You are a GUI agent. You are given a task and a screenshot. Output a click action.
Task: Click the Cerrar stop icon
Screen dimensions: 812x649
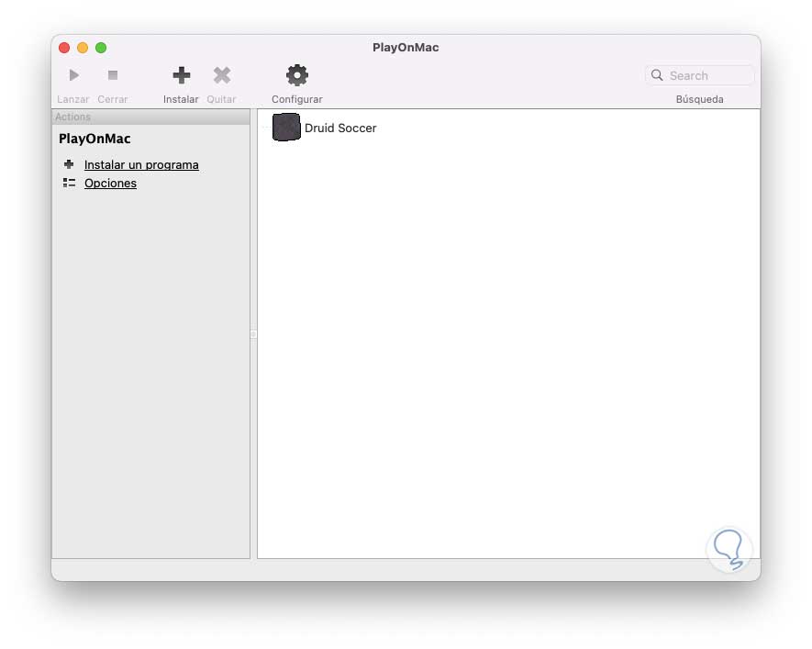(x=113, y=75)
